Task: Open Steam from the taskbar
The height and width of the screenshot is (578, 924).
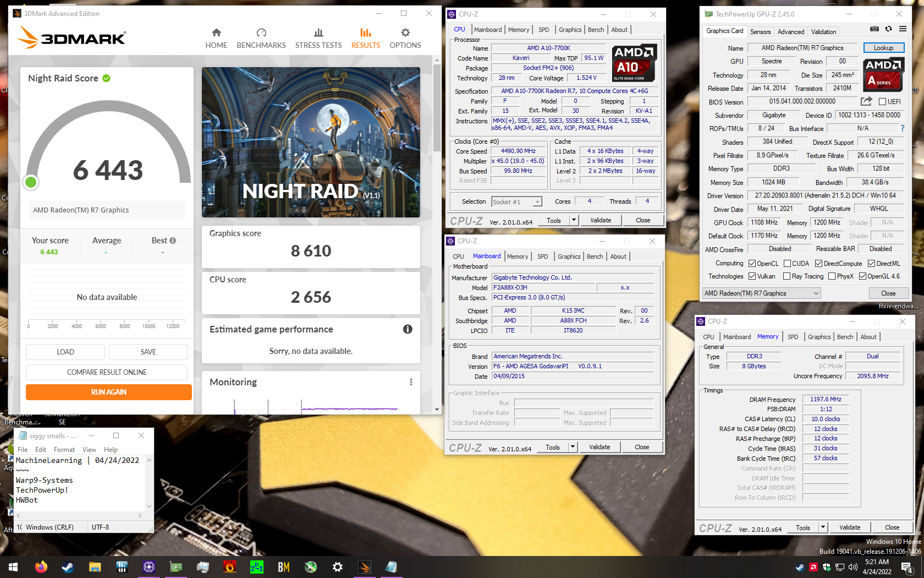Action: click(x=68, y=567)
